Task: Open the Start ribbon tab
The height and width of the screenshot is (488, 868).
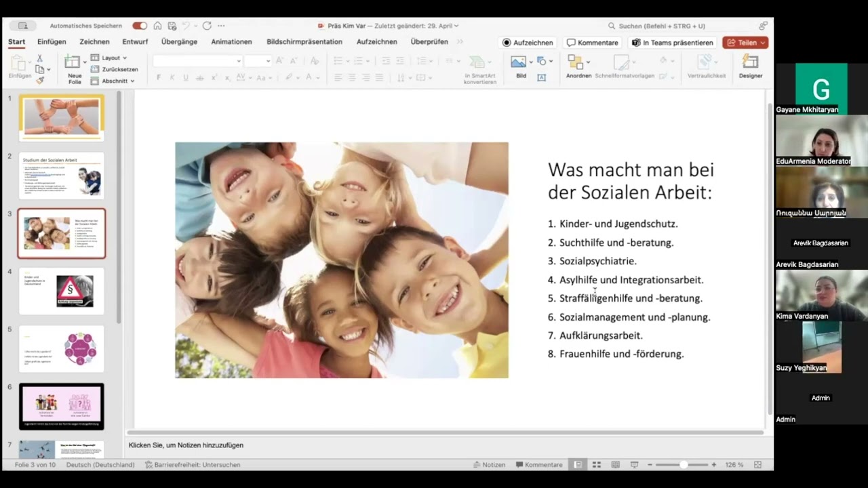Action: pyautogui.click(x=16, y=42)
